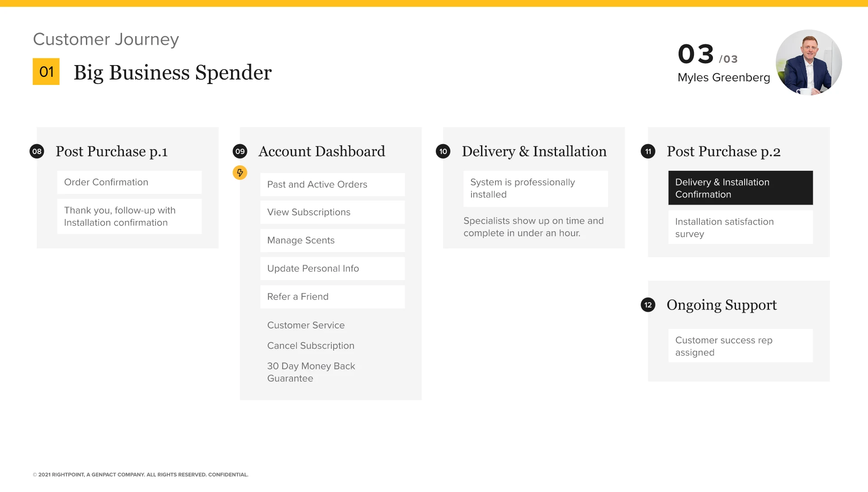
Task: Expand 30 Day Money Back Guarantee option
Action: point(311,372)
